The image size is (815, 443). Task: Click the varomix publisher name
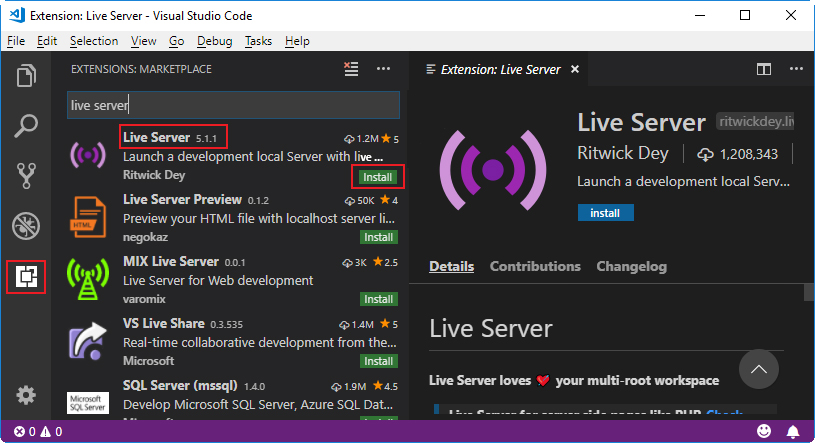(144, 299)
